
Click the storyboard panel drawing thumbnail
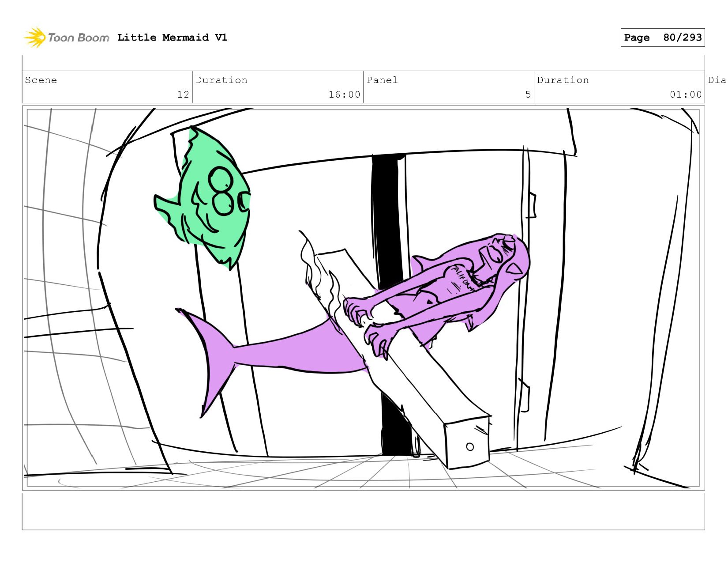point(363,298)
